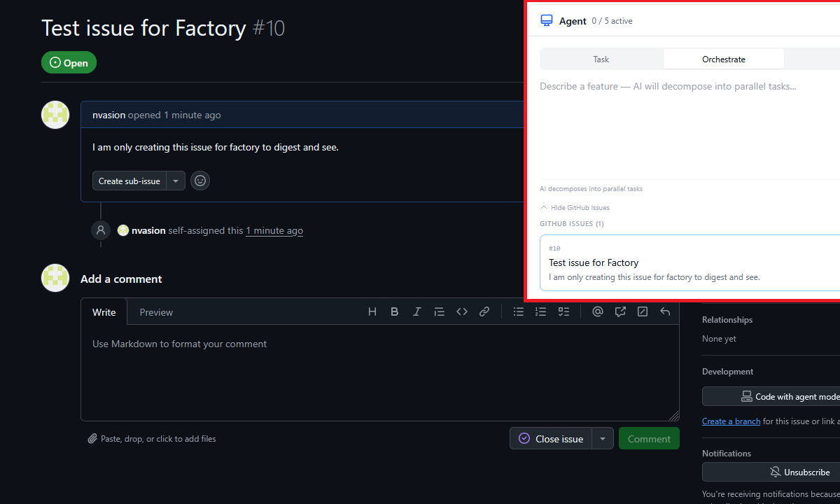Click the Agent panel monitor icon
The image size is (840, 504).
547,20
